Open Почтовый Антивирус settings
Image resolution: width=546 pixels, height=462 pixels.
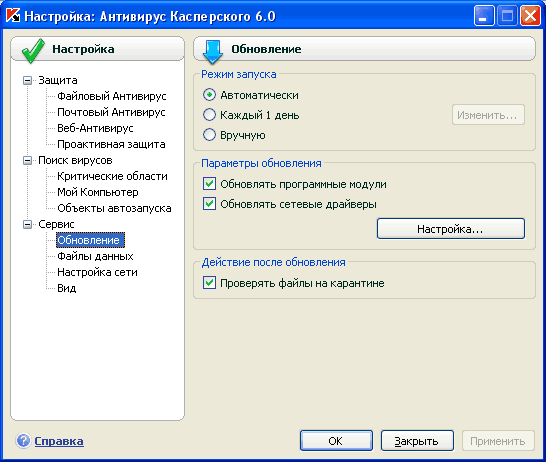pyautogui.click(x=111, y=112)
